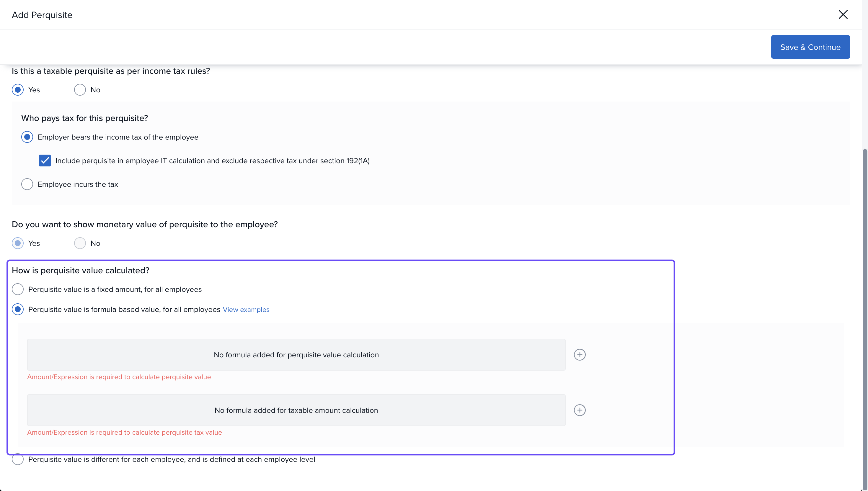Add formula for taxable amount calculation
The image size is (868, 491).
click(580, 410)
